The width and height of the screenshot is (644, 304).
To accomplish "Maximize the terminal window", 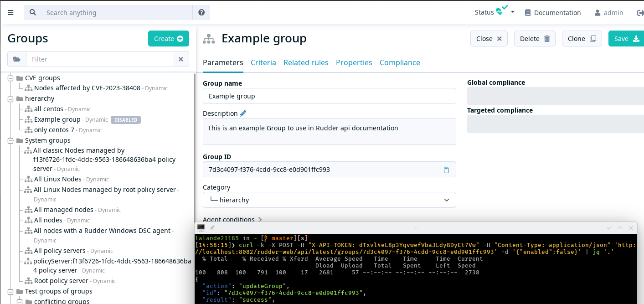I will [620, 228].
